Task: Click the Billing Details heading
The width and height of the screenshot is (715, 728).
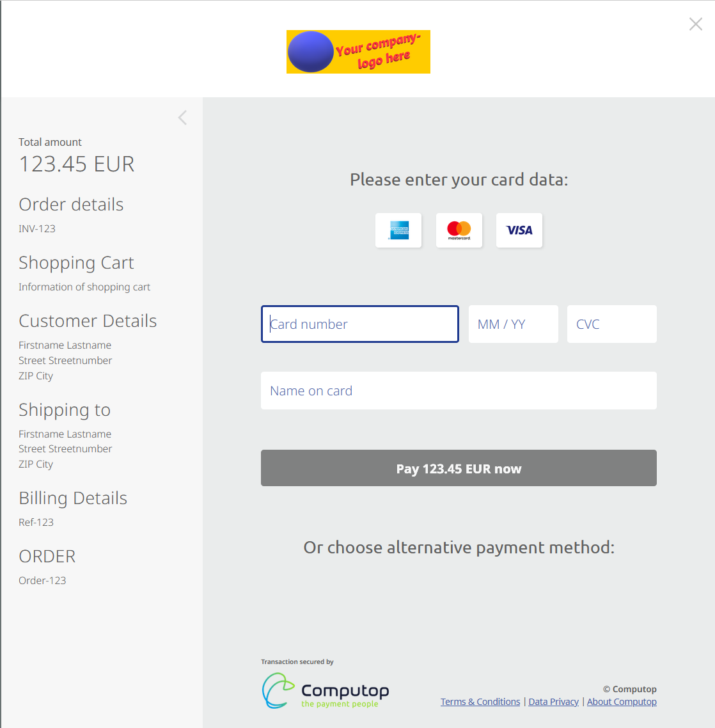Action: [x=73, y=498]
